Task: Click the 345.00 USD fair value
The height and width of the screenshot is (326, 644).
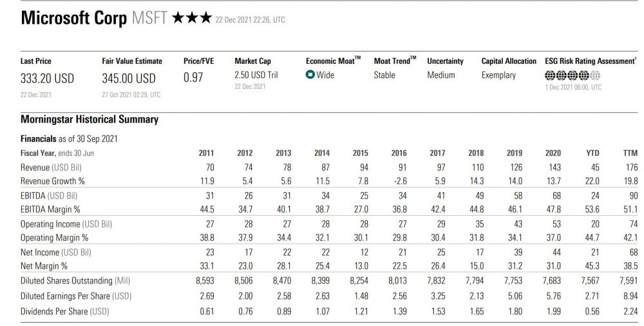Action: pos(129,79)
